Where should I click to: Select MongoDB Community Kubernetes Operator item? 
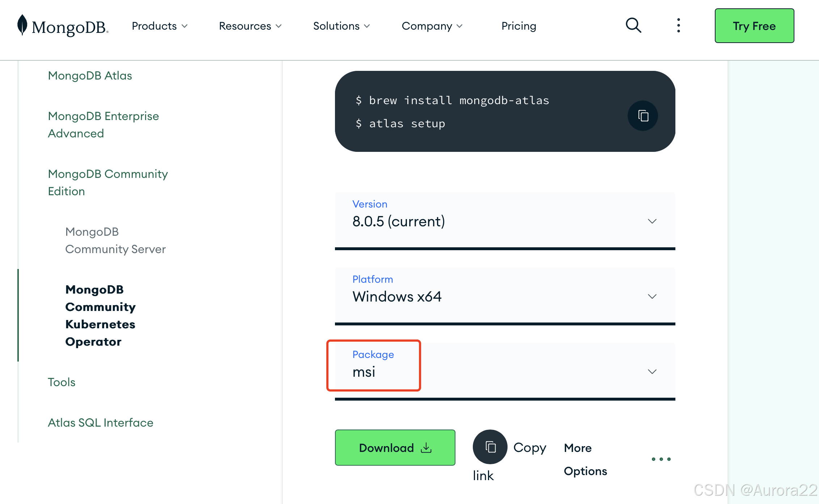(100, 315)
